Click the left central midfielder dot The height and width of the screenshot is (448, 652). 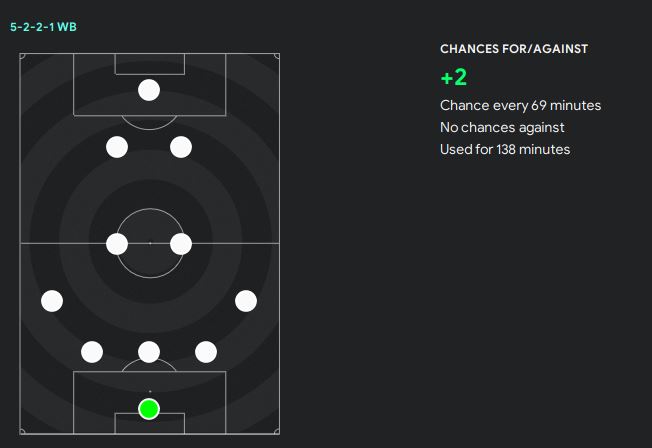tap(117, 243)
